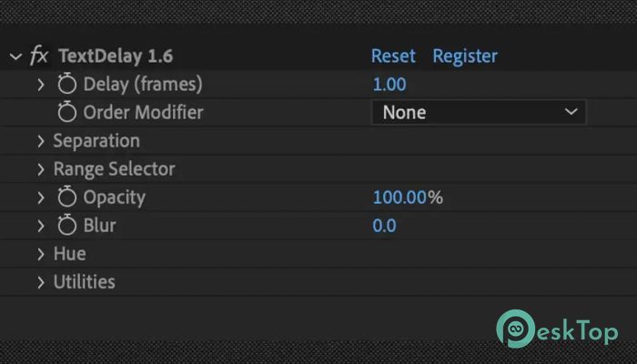Viewport: 637px width, 364px height.
Task: Toggle the fx effect switch for TextDelay
Action: tap(39, 56)
